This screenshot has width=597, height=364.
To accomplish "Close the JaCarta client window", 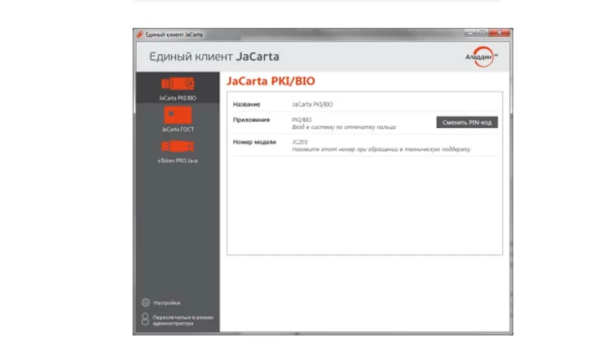I will click(499, 33).
